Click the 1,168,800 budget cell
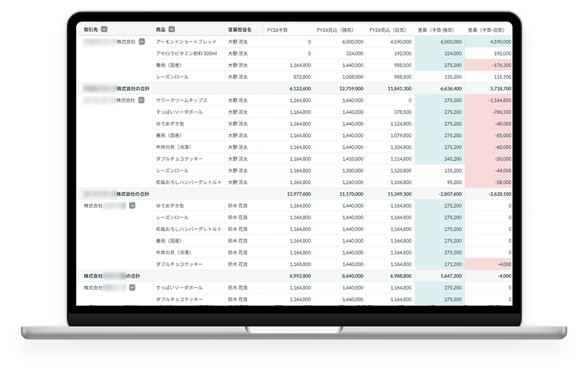The height and width of the screenshot is (371, 588). pos(288,264)
